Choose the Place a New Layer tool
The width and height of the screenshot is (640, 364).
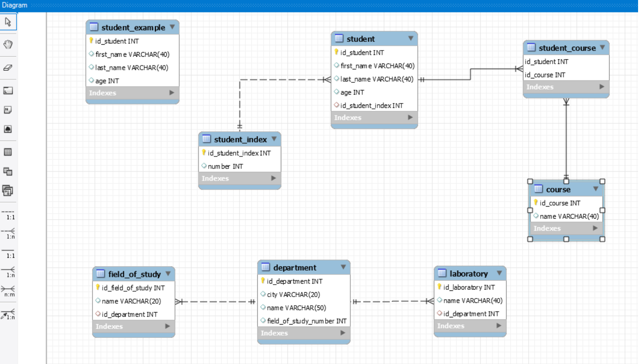(x=8, y=90)
